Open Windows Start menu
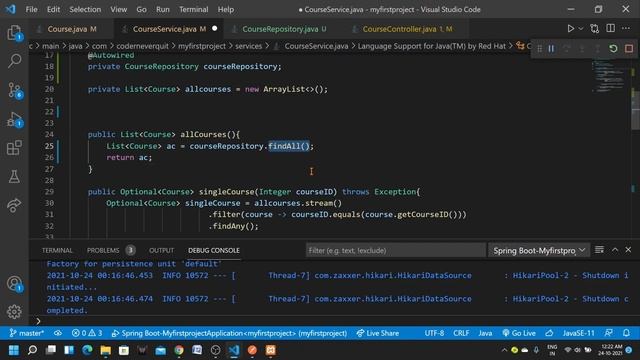 tap(14, 350)
